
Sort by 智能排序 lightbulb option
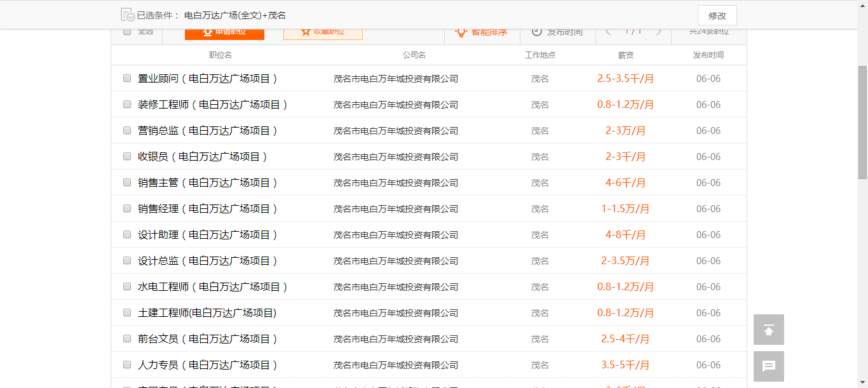point(481,32)
